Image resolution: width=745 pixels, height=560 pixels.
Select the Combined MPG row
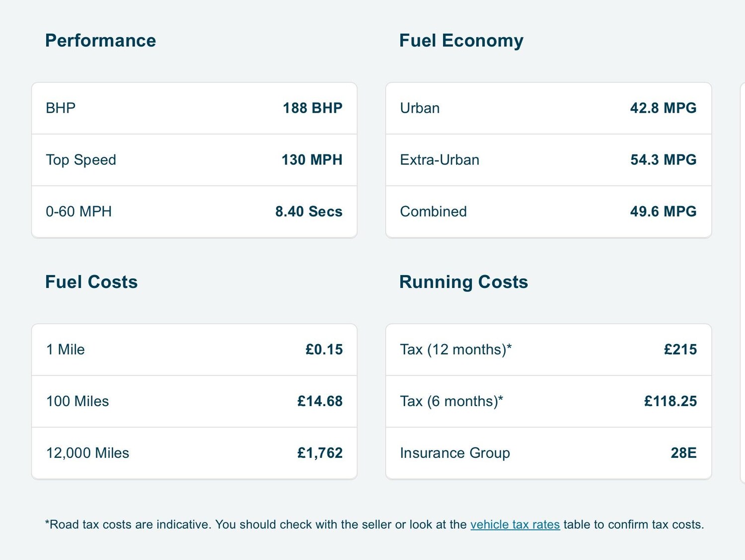coord(548,211)
